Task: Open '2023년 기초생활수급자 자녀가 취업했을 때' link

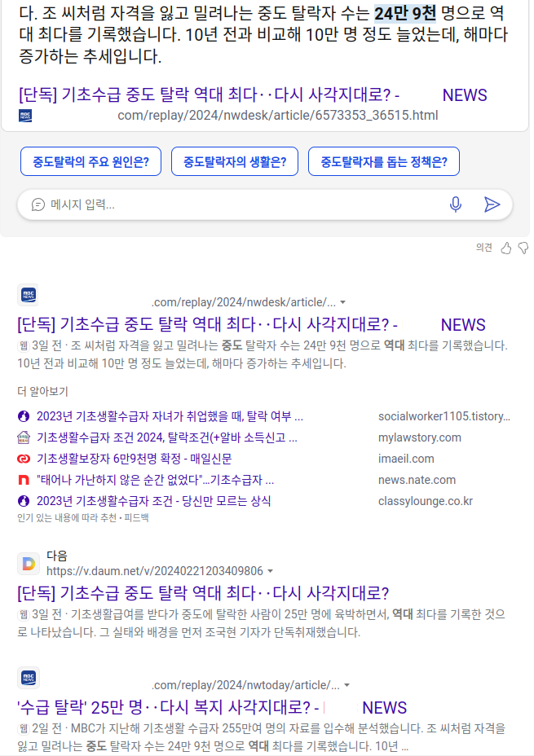Action: tap(170, 416)
